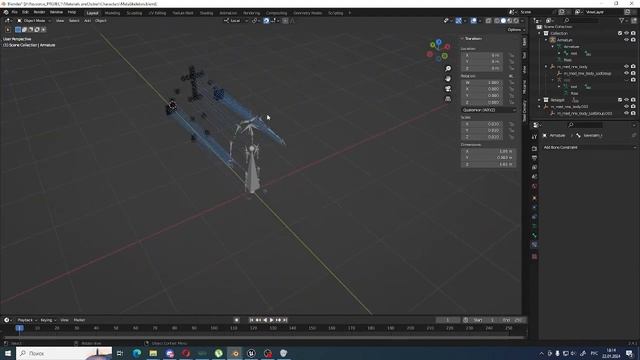
Task: Click the timeline horizontal scrollbar
Action: pos(263,338)
